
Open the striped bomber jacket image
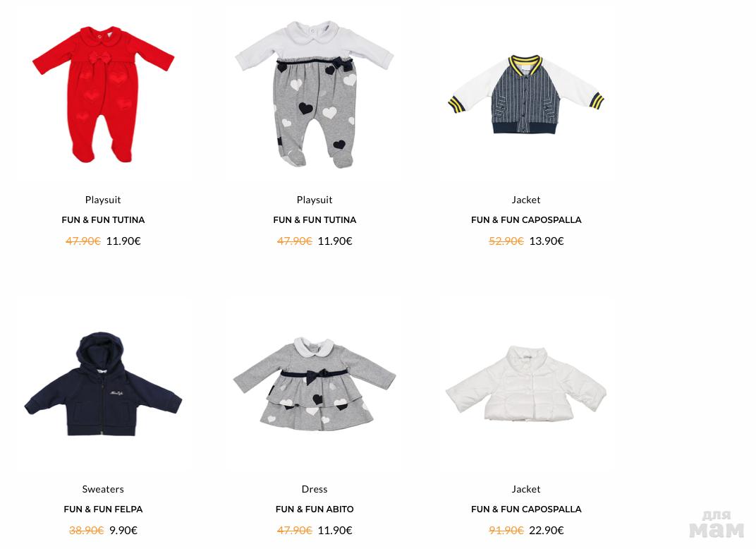click(x=526, y=94)
